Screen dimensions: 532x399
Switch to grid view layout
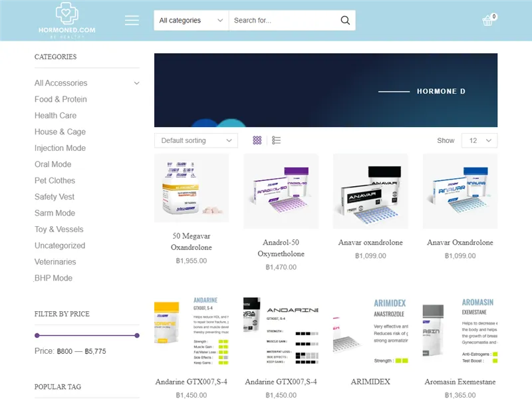coord(257,140)
